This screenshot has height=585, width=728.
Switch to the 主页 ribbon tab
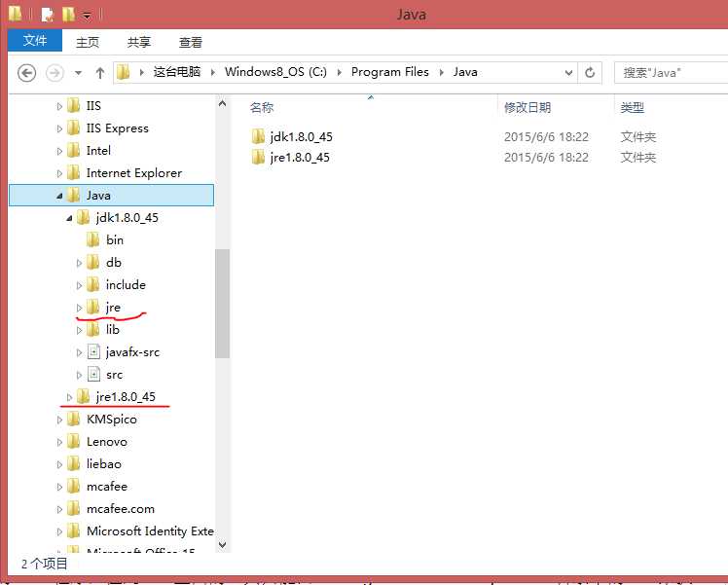click(x=88, y=42)
